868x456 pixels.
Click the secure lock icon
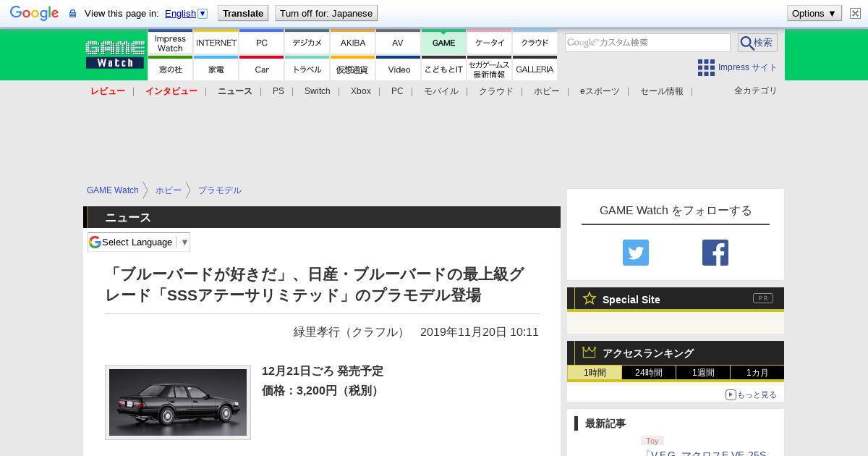[72, 13]
